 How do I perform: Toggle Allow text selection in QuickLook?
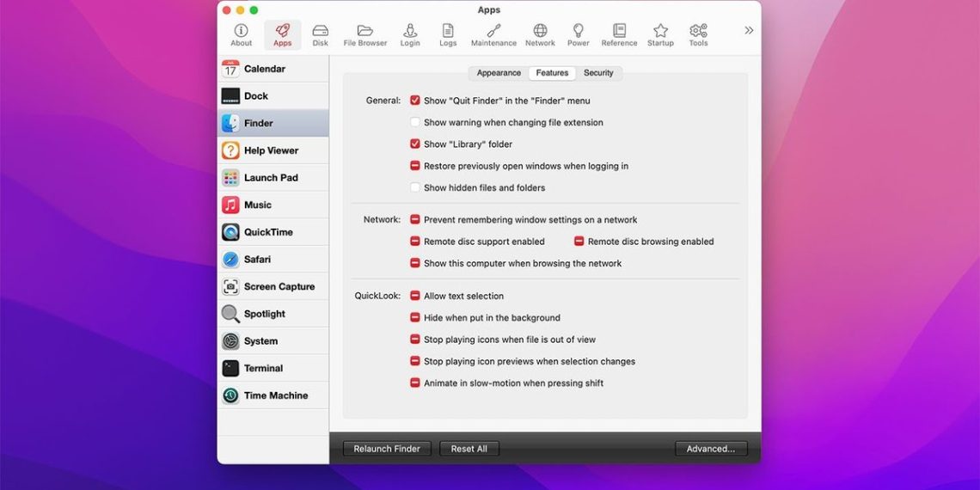point(415,296)
